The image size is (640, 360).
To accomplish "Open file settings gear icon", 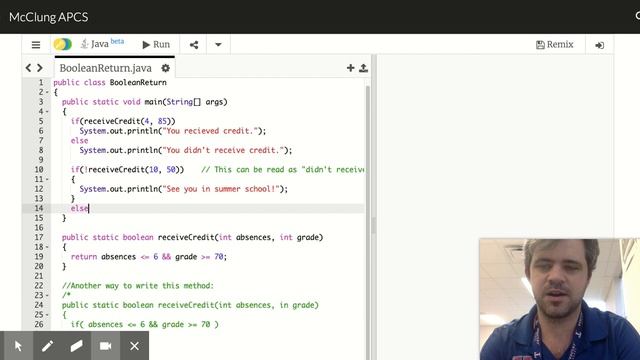I will pos(165,68).
